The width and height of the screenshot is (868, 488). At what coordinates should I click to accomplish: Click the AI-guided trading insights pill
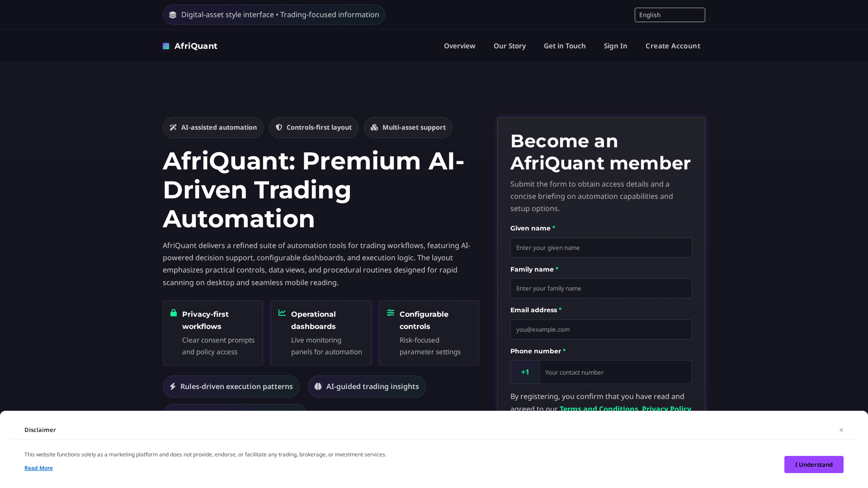367,387
